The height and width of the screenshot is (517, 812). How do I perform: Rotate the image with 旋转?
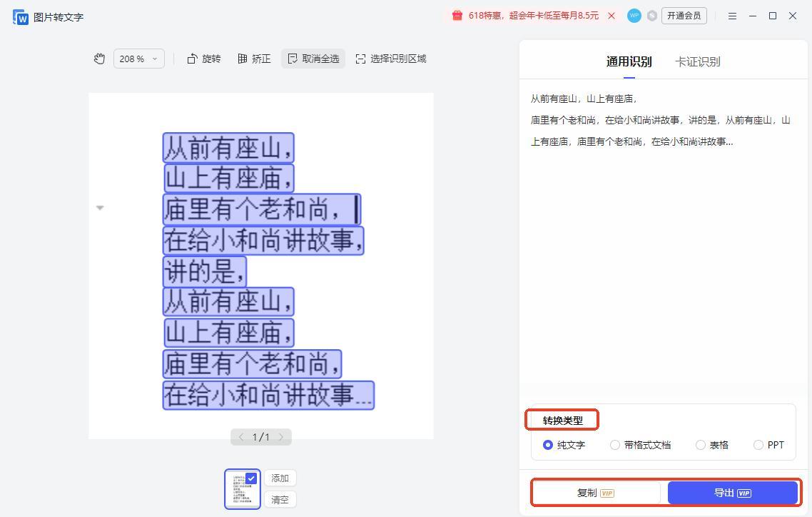(204, 59)
